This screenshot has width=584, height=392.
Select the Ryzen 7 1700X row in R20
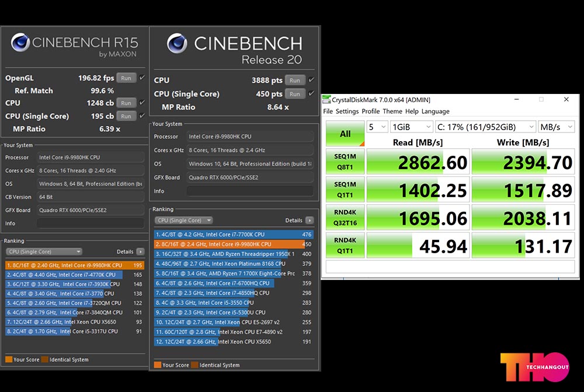pos(234,274)
